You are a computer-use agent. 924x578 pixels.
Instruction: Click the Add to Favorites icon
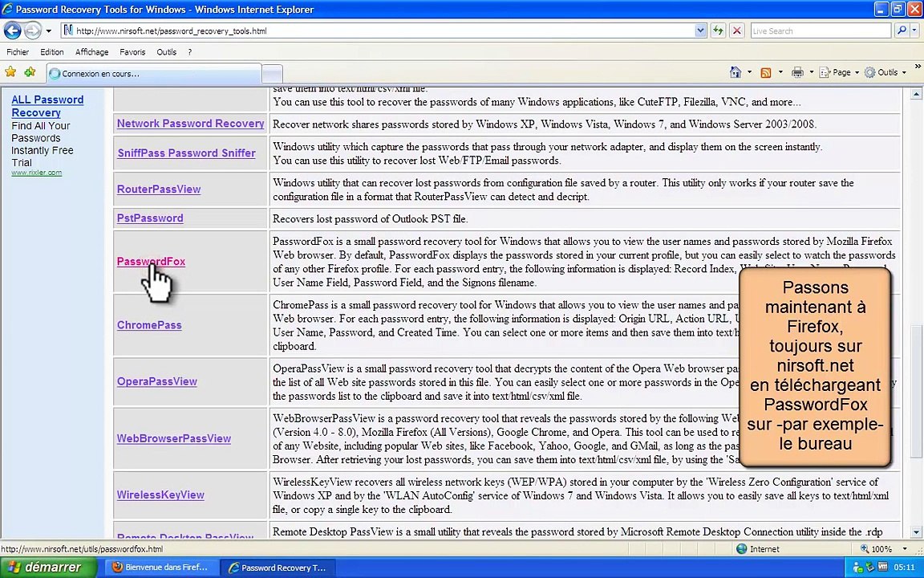(30, 72)
